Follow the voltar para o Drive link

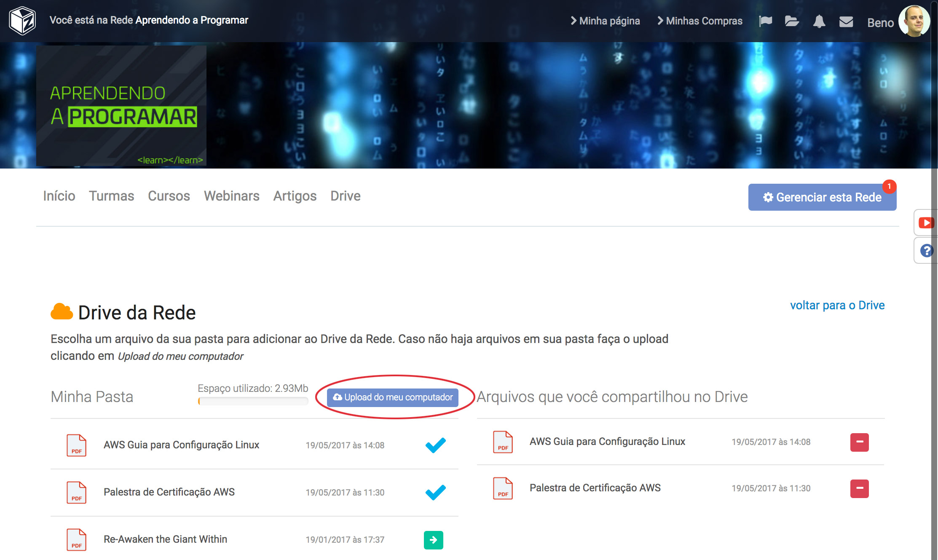click(x=837, y=305)
